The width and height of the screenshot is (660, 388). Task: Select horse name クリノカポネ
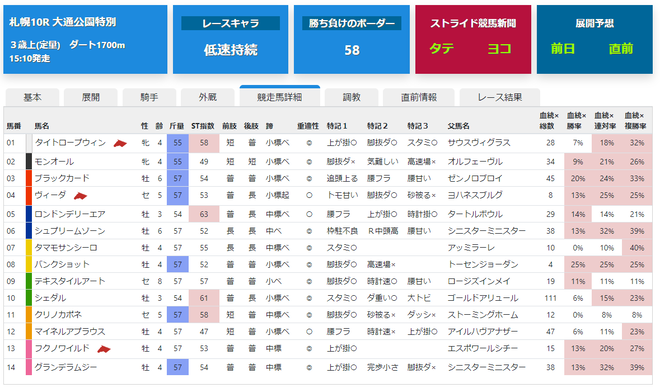(x=58, y=315)
